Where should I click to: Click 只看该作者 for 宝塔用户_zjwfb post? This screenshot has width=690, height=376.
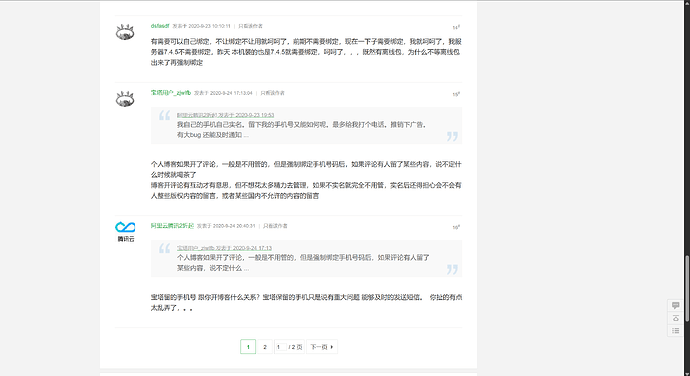tap(272, 93)
